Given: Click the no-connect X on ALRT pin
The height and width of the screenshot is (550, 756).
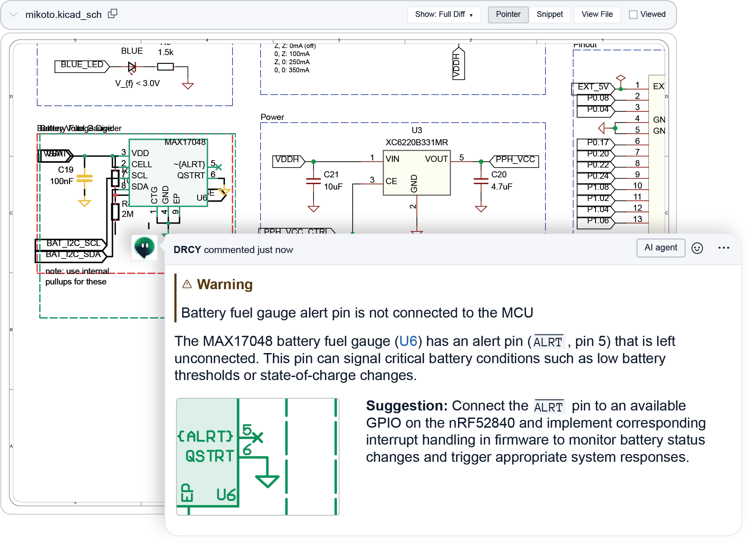Looking at the screenshot, I should point(219,167).
